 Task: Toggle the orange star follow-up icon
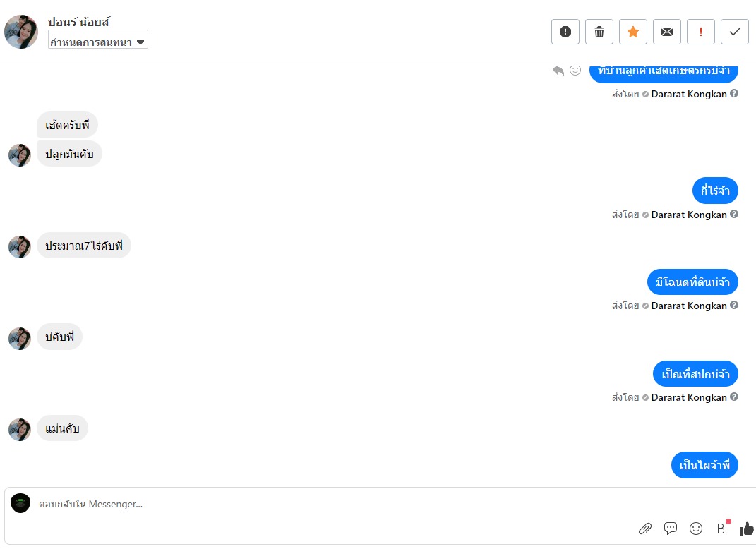[x=633, y=32]
